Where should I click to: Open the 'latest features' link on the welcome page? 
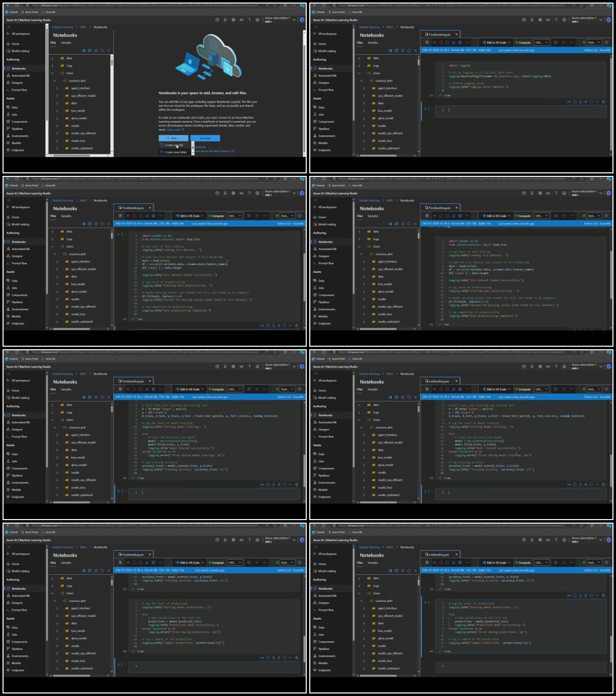pyautogui.click(x=223, y=151)
